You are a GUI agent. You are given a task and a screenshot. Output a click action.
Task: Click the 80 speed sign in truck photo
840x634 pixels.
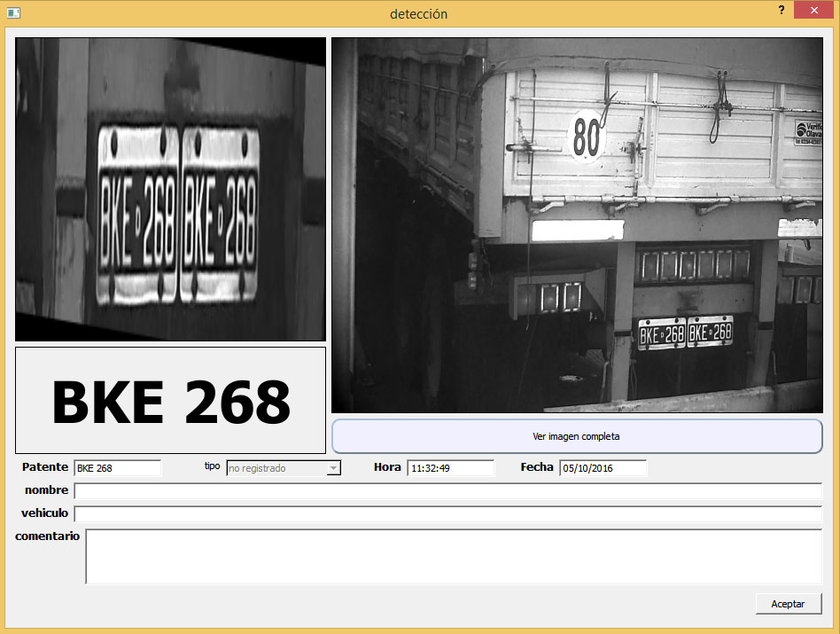586,137
